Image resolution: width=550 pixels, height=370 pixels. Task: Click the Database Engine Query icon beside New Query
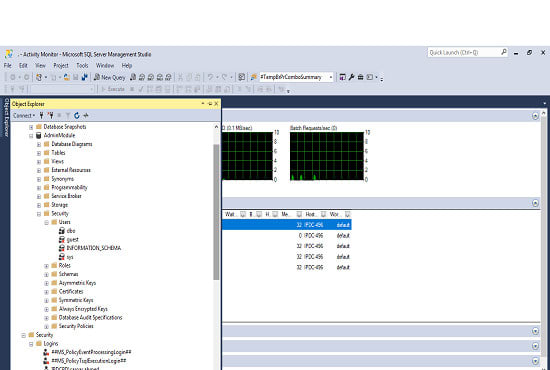pyautogui.click(x=133, y=78)
